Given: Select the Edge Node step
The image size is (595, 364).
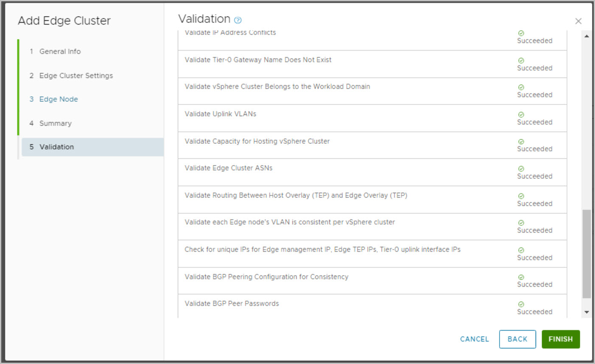Looking at the screenshot, I should (59, 99).
